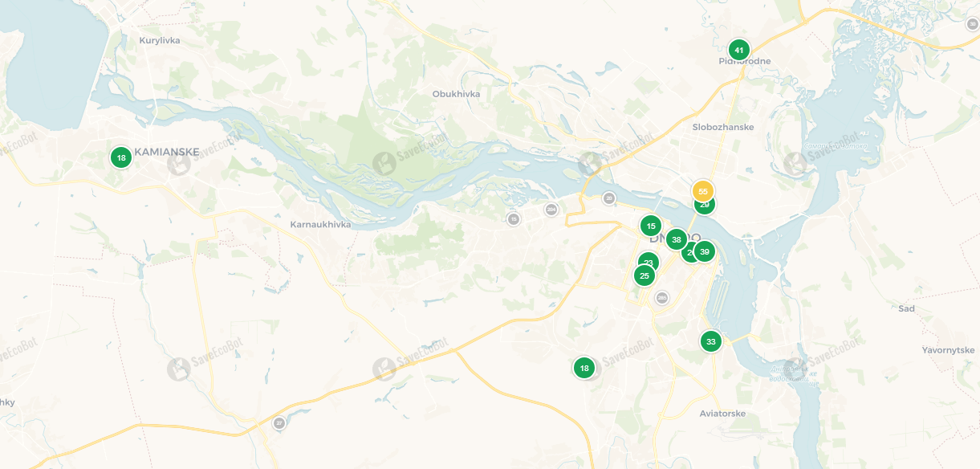Click the Kurylivka village label

click(160, 40)
